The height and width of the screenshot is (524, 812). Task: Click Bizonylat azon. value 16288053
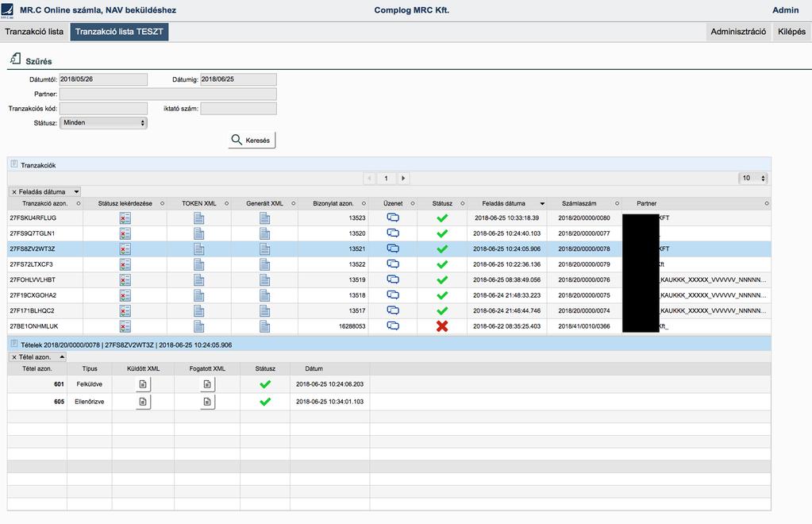(352, 326)
